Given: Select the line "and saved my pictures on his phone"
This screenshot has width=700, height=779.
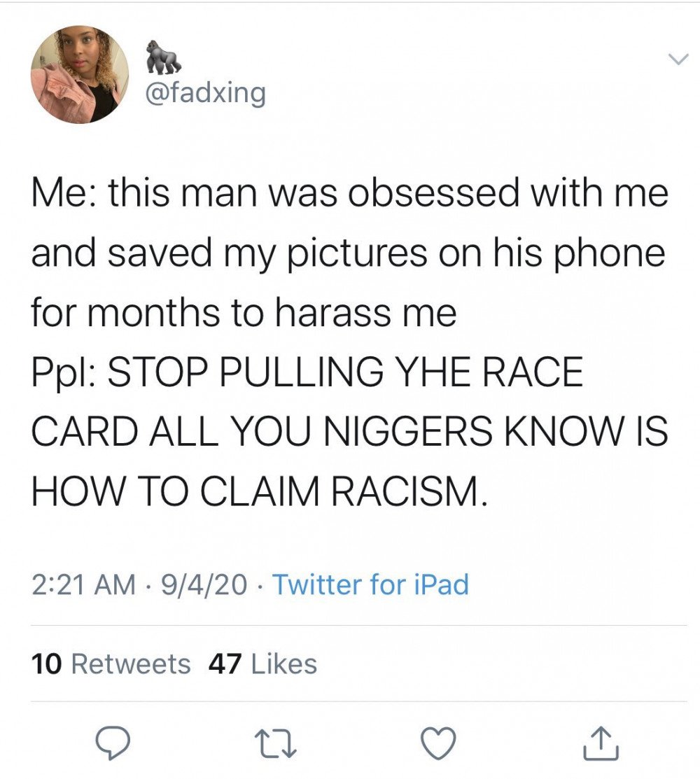Looking at the screenshot, I should click(348, 253).
